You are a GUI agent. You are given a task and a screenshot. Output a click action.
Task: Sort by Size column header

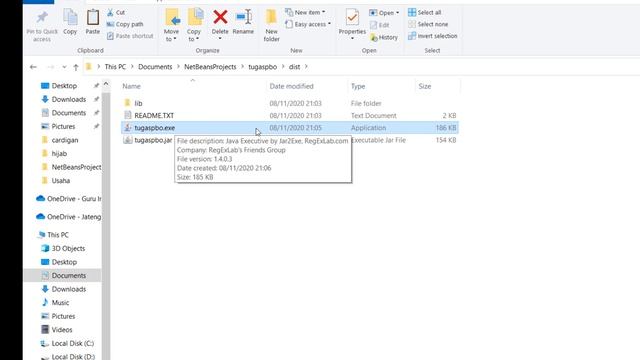coord(424,86)
